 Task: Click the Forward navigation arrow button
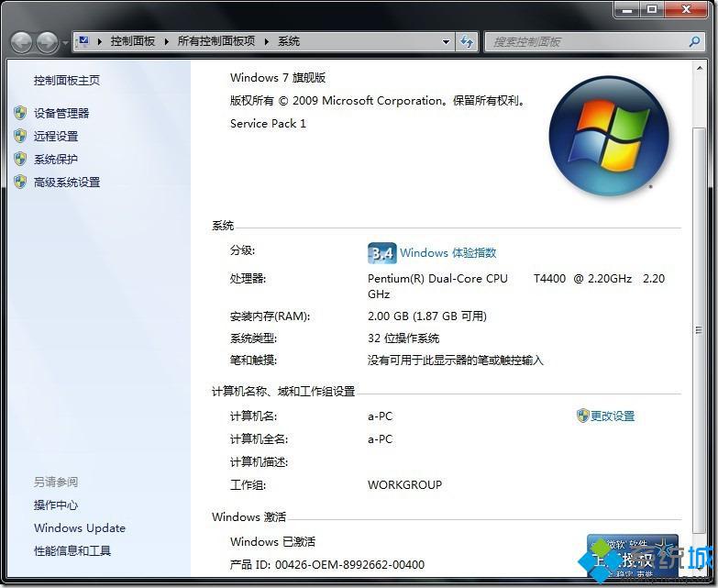tap(47, 41)
